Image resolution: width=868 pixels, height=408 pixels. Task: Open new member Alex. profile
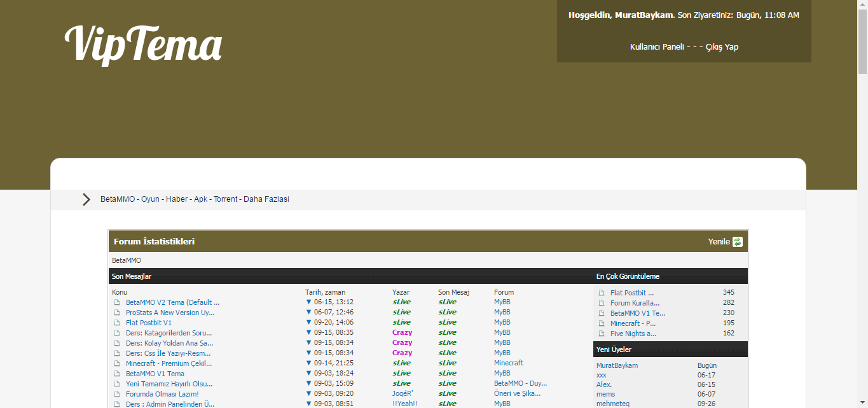[x=604, y=384]
